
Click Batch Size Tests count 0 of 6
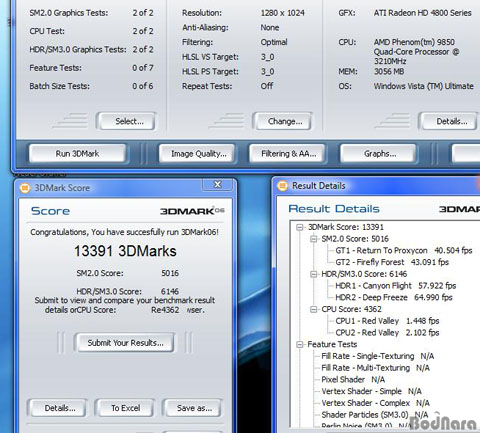click(x=143, y=86)
